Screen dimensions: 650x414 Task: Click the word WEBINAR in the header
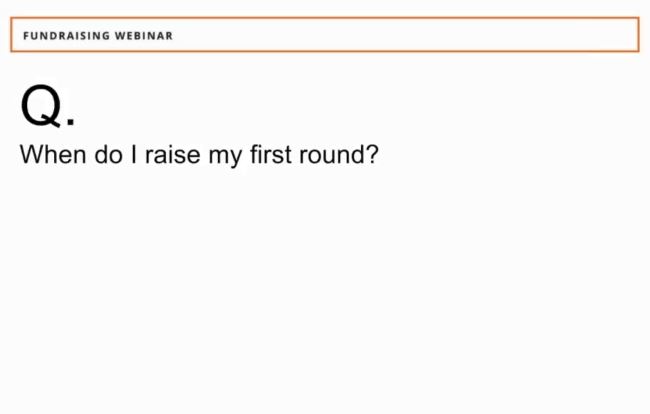[144, 35]
